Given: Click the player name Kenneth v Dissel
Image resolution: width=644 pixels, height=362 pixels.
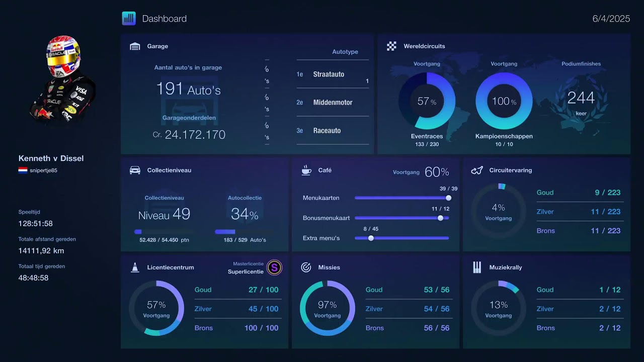Looking at the screenshot, I should point(51,158).
